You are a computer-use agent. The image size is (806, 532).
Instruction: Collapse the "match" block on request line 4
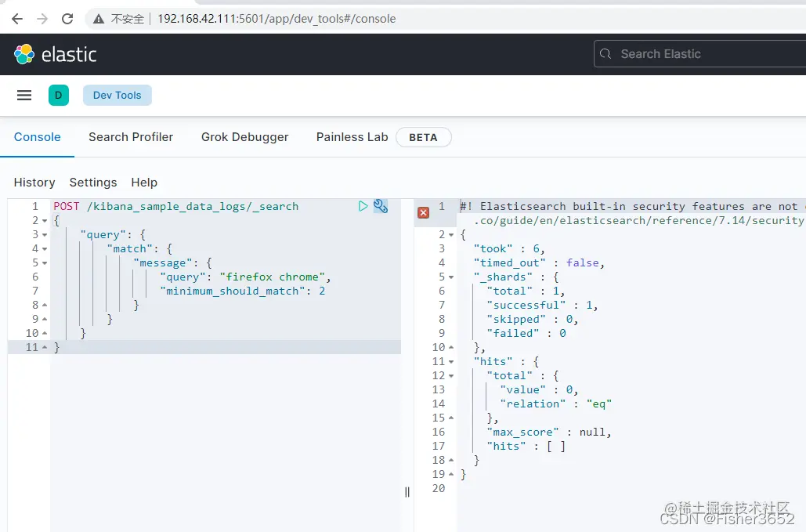pyautogui.click(x=45, y=249)
